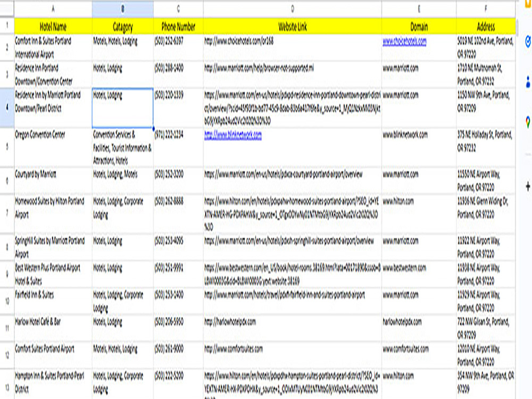Click the 'Website Link' header cell
Screen dimensions: 532x399
[293, 26]
